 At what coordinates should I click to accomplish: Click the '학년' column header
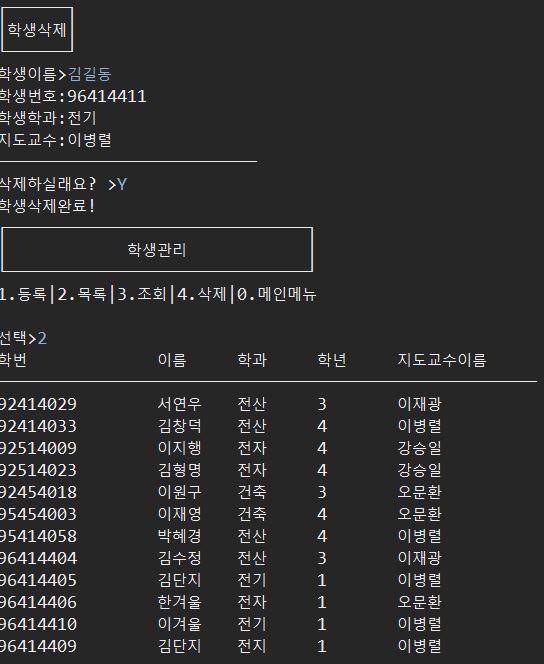coord(332,360)
